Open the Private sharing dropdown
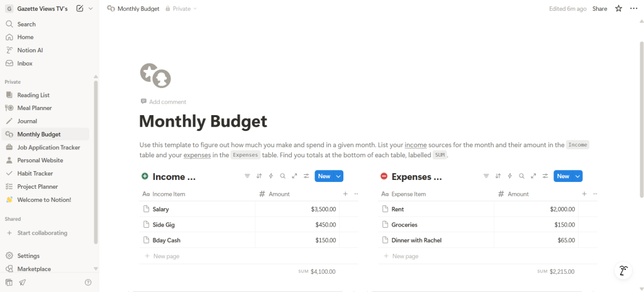 coord(181,9)
